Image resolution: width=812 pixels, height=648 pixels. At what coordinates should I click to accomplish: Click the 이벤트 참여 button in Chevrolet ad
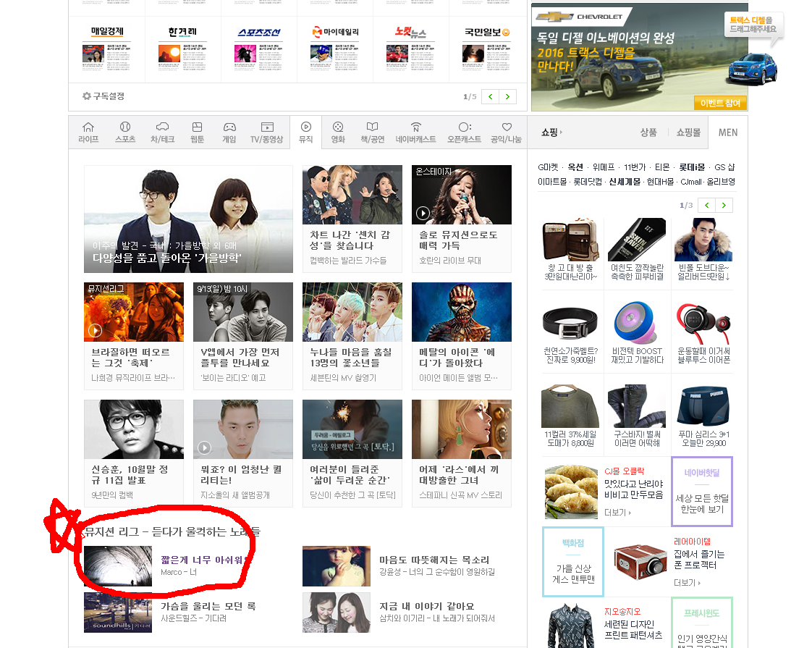click(719, 103)
